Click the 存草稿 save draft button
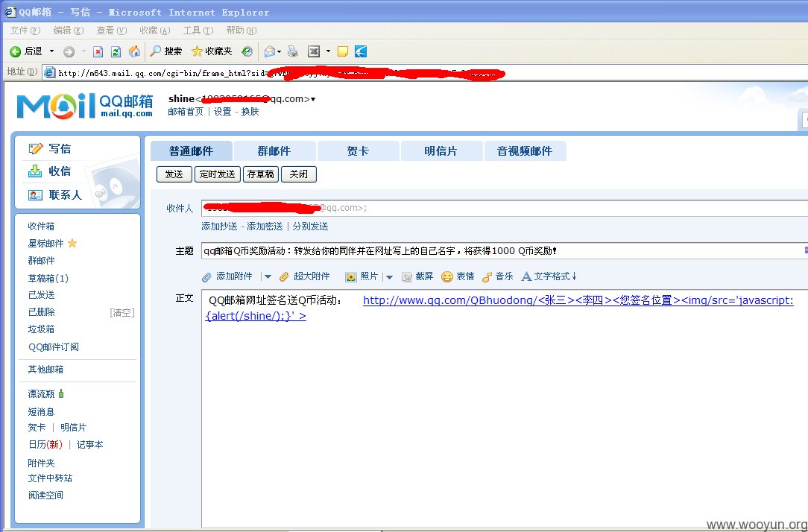808x532 pixels. [x=261, y=174]
